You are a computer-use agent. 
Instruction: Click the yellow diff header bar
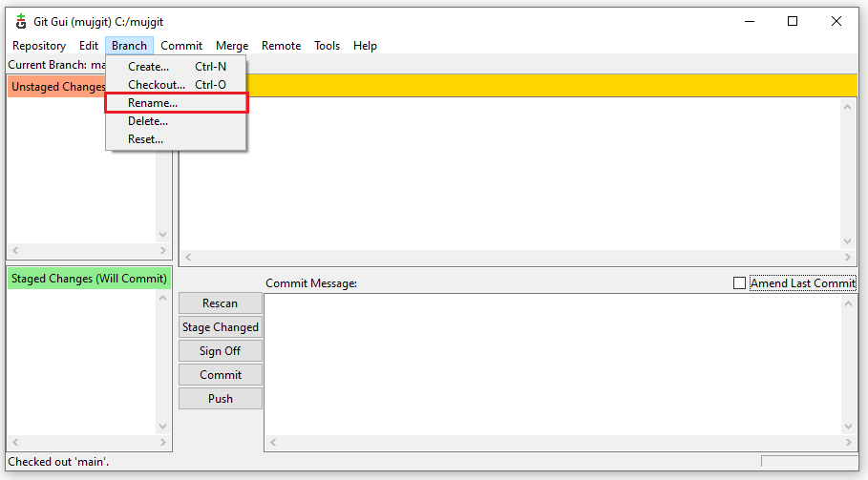(551, 86)
